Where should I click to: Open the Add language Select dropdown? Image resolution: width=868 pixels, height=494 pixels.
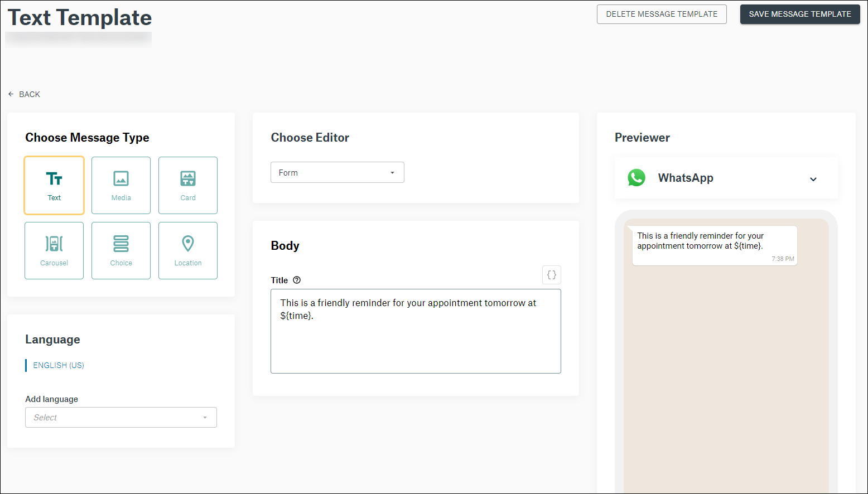click(120, 417)
